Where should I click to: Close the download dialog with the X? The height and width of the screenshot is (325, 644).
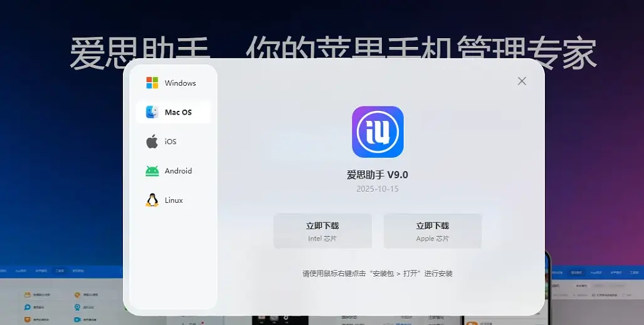point(522,81)
